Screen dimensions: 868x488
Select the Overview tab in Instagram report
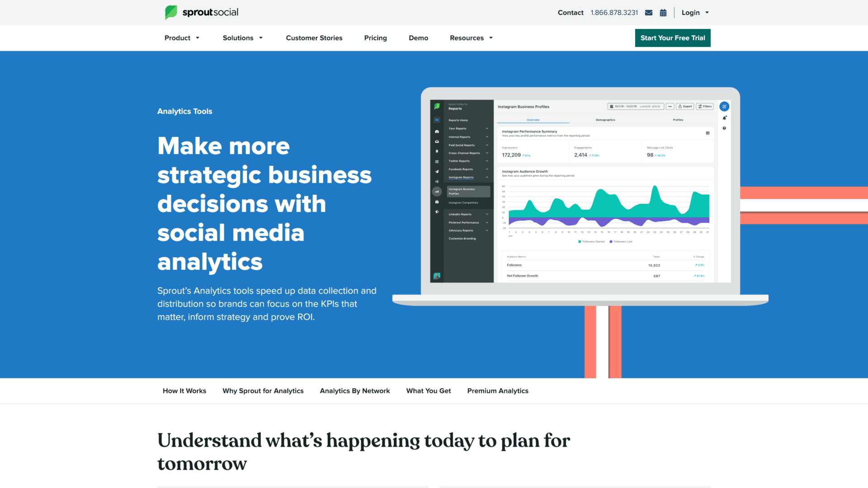[x=533, y=120]
